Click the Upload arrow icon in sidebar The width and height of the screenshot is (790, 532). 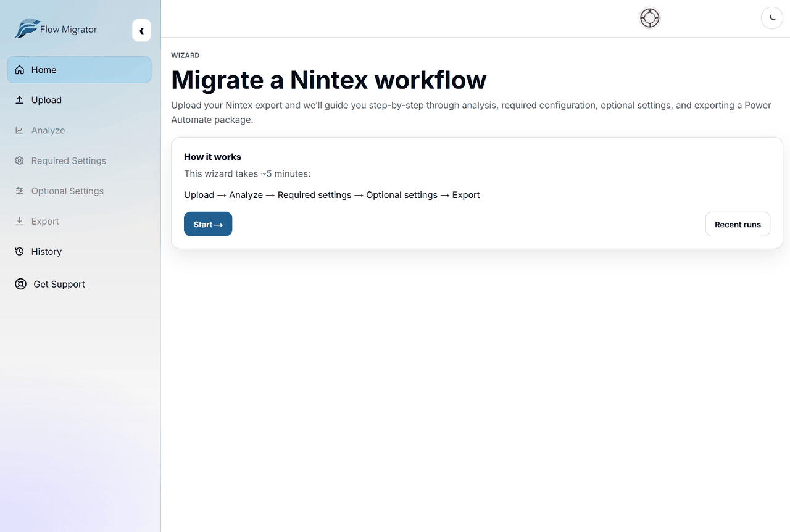click(x=19, y=99)
